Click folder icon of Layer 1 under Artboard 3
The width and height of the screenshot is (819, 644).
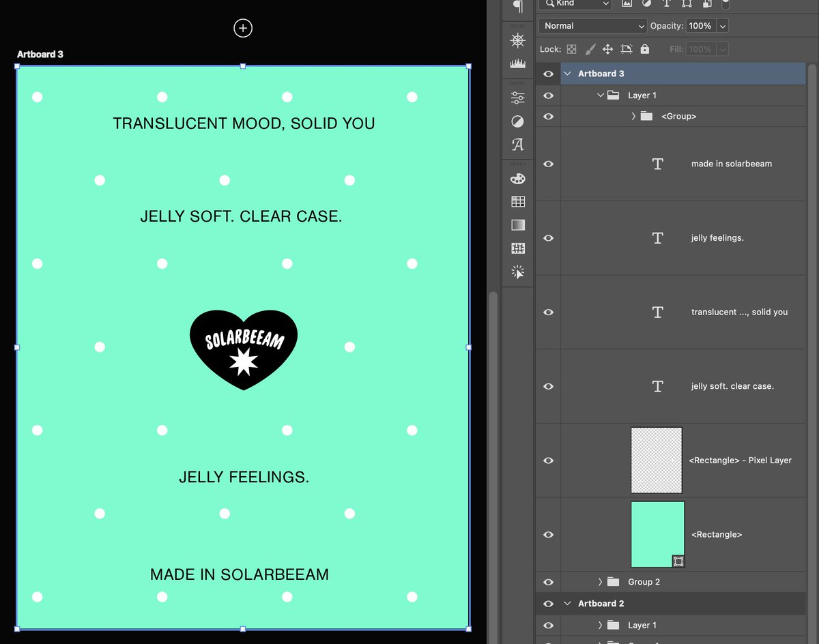coord(614,96)
